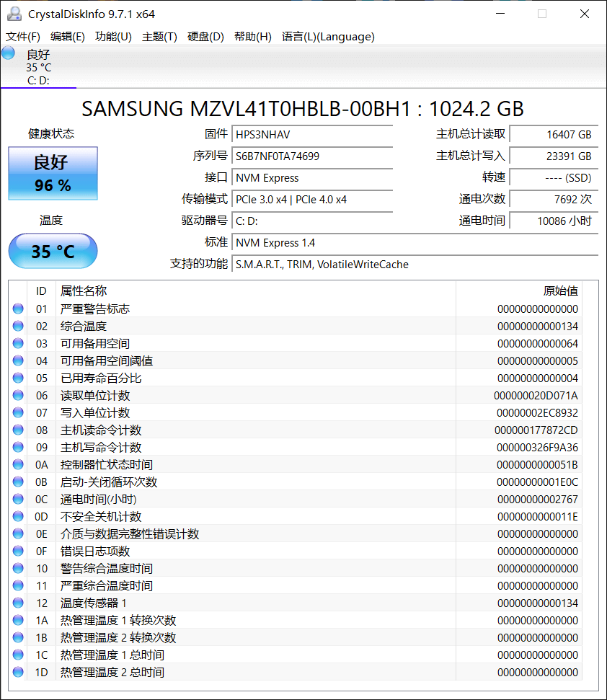The image size is (607, 700).
Task: Open the 语言(L)(Language) menu
Action: click(x=328, y=37)
